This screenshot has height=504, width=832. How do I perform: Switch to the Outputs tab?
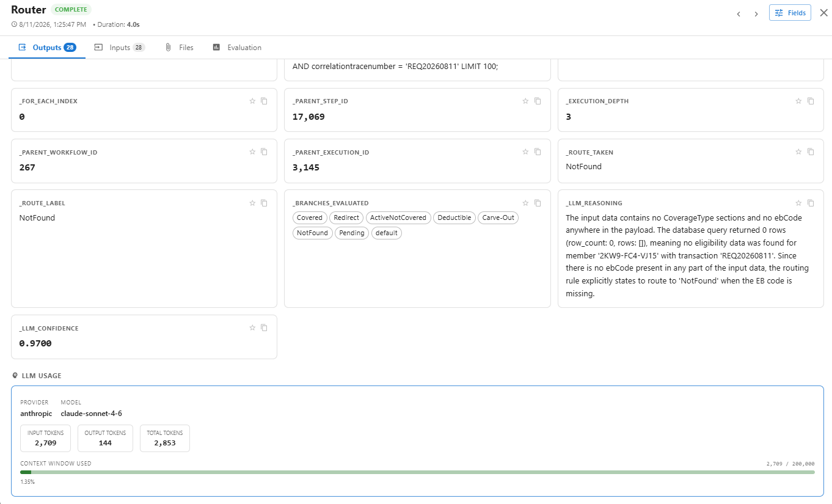click(x=47, y=48)
